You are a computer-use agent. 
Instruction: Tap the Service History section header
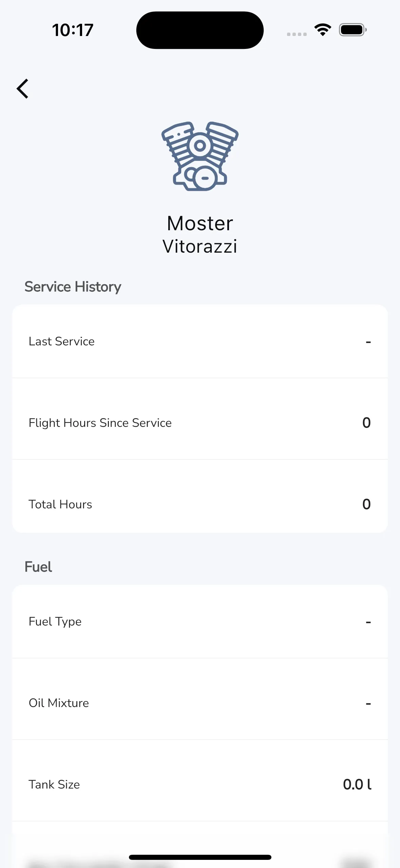pos(73,287)
